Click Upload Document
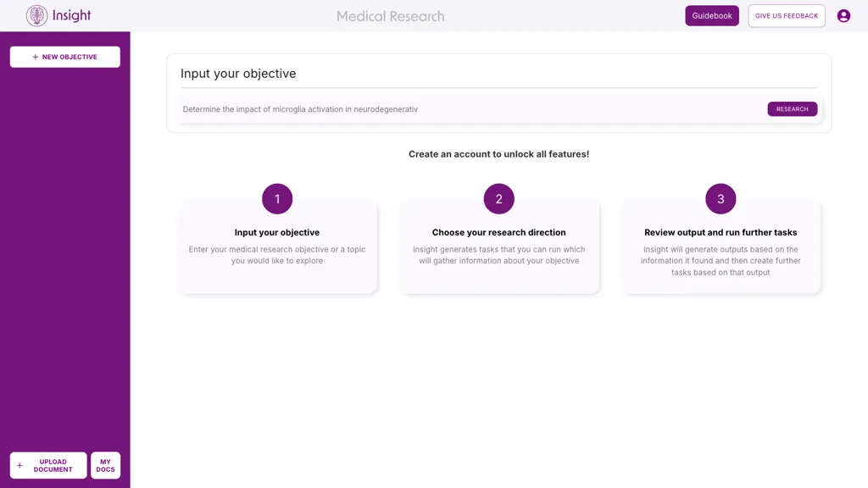 tap(51, 464)
